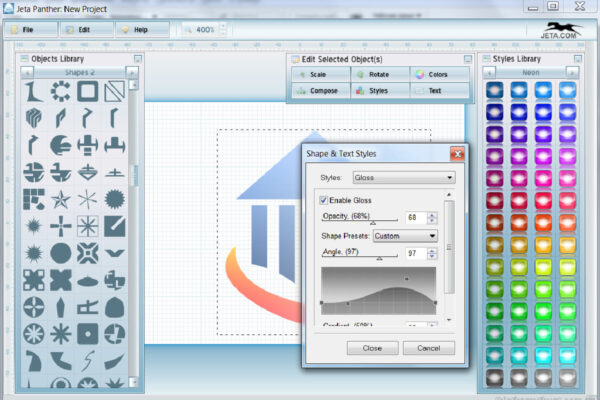Expand the Shape Presets Custom dropdown

pos(405,236)
